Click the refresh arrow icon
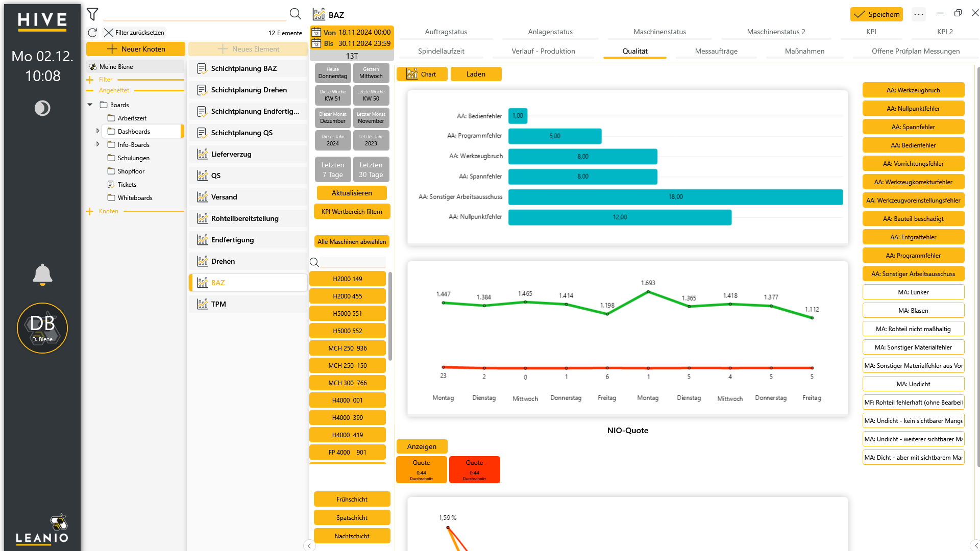980x551 pixels. (92, 33)
